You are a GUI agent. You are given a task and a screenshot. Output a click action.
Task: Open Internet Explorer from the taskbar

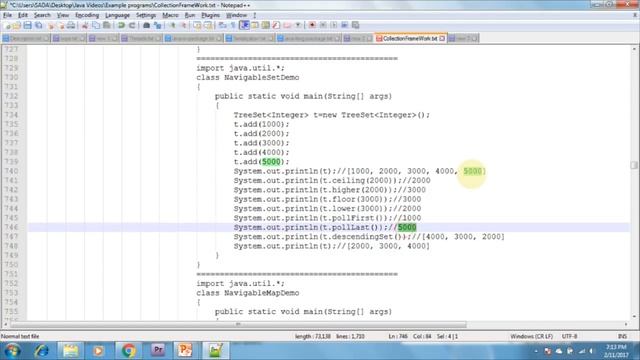pyautogui.click(x=41, y=351)
